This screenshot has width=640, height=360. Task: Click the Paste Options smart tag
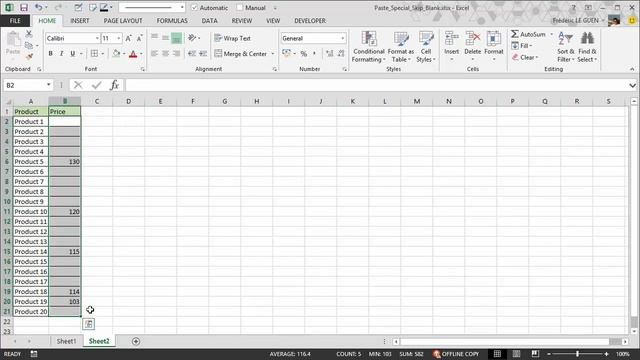(89, 324)
